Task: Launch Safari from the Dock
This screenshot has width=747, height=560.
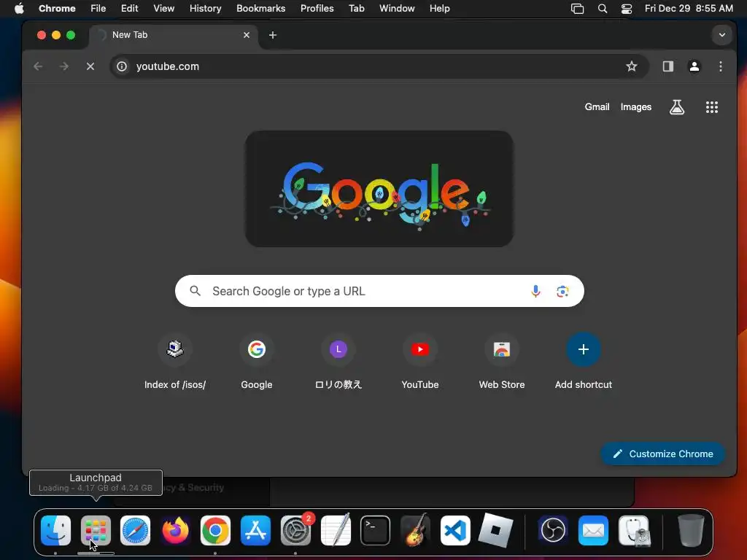Action: coord(135,531)
